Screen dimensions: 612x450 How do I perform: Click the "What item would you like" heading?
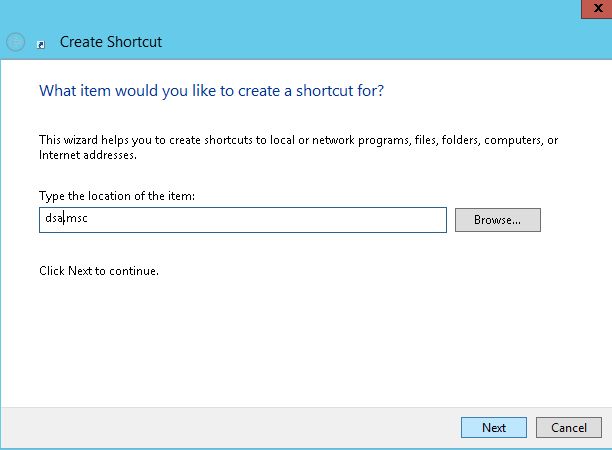point(211,91)
